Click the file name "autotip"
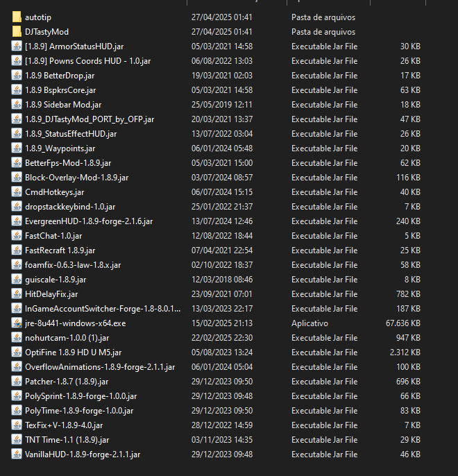 coord(38,17)
